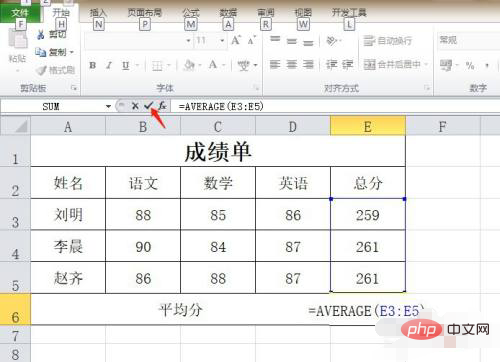Open the Insert Function fx icon
500x362 pixels.
pyautogui.click(x=162, y=106)
